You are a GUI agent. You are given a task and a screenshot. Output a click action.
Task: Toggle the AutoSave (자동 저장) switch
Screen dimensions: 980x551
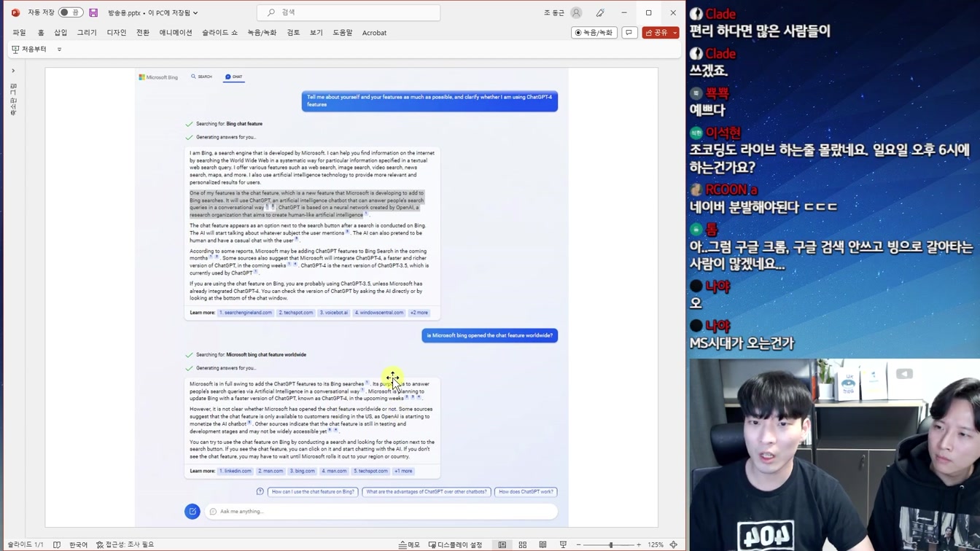tap(71, 12)
